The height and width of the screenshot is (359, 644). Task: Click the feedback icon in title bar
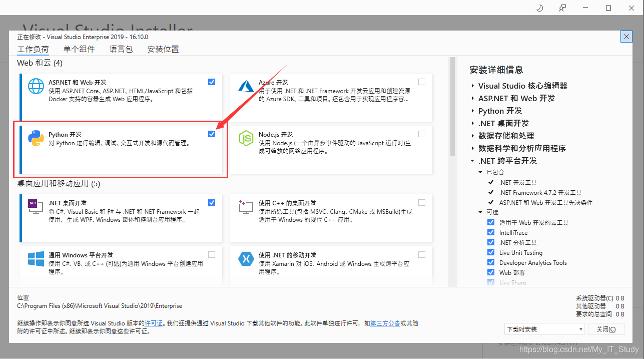point(563,8)
